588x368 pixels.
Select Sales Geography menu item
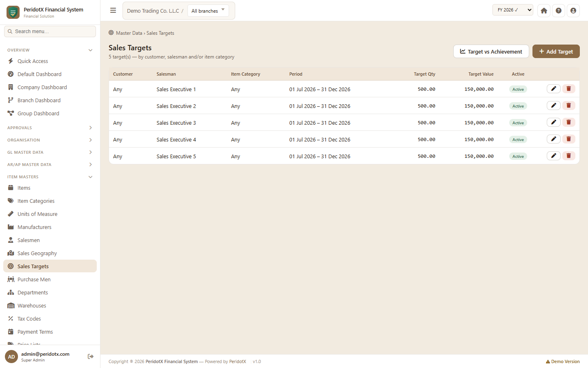tap(50, 254)
